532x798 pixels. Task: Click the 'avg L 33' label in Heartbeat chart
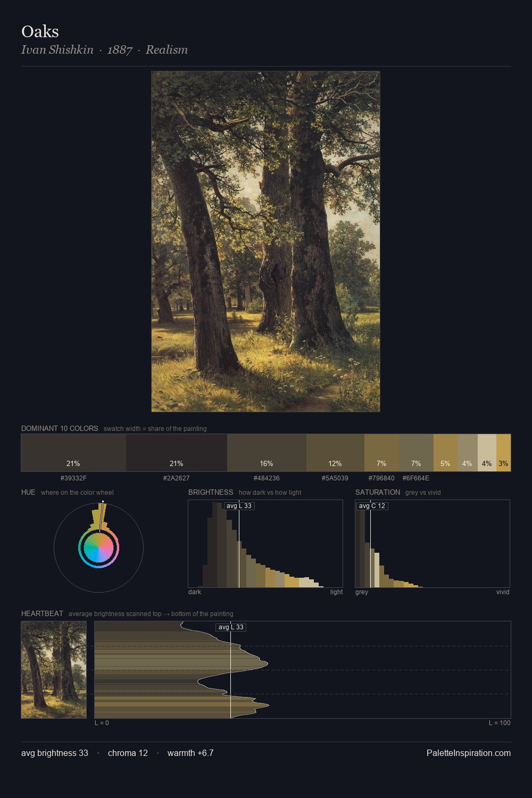[231, 627]
